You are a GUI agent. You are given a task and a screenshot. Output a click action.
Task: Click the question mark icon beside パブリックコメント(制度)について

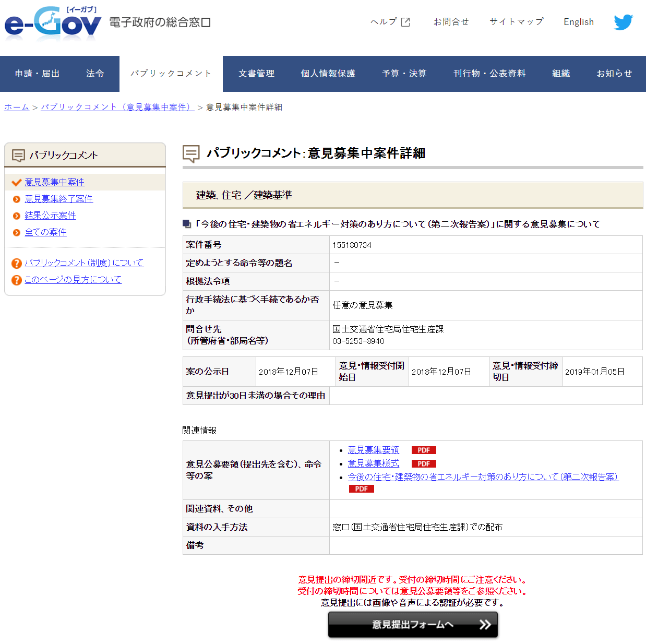17,264
